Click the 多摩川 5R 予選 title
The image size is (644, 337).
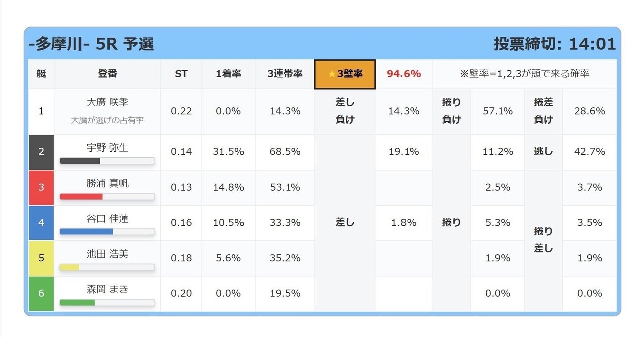[92, 44]
